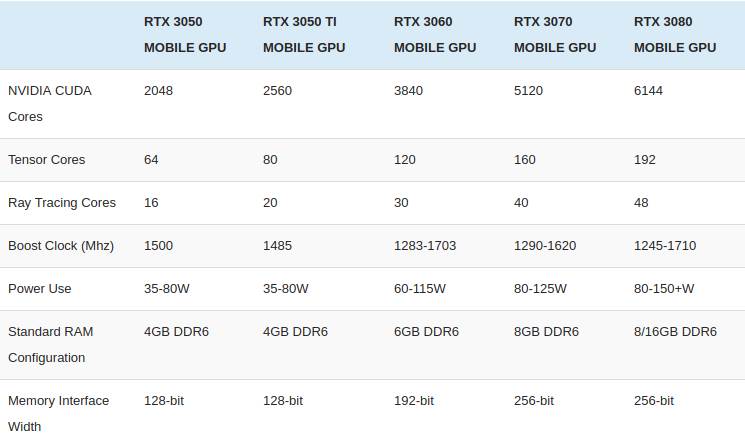Click the 192-bit memory interface value

tap(414, 401)
